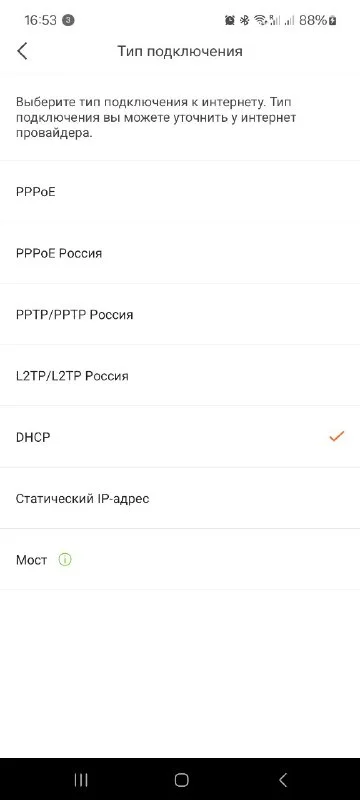Screen dimensions: 360x800
Task: Tap the orange checkmark beside DHCP
Action: coord(337,437)
